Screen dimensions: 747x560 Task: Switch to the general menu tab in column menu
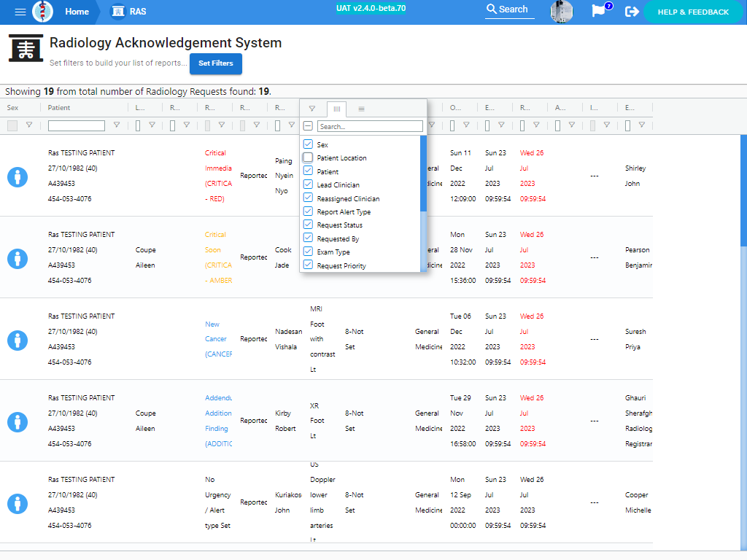tap(362, 109)
